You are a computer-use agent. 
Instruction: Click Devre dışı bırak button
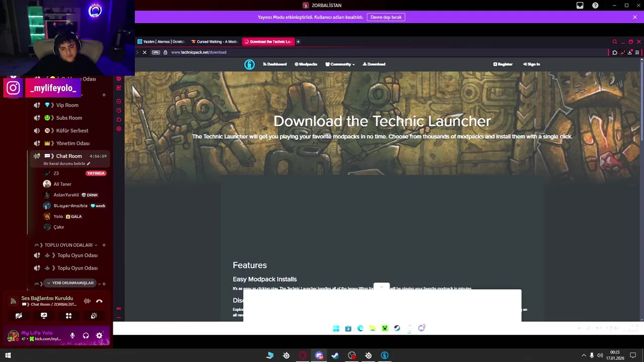(x=386, y=17)
